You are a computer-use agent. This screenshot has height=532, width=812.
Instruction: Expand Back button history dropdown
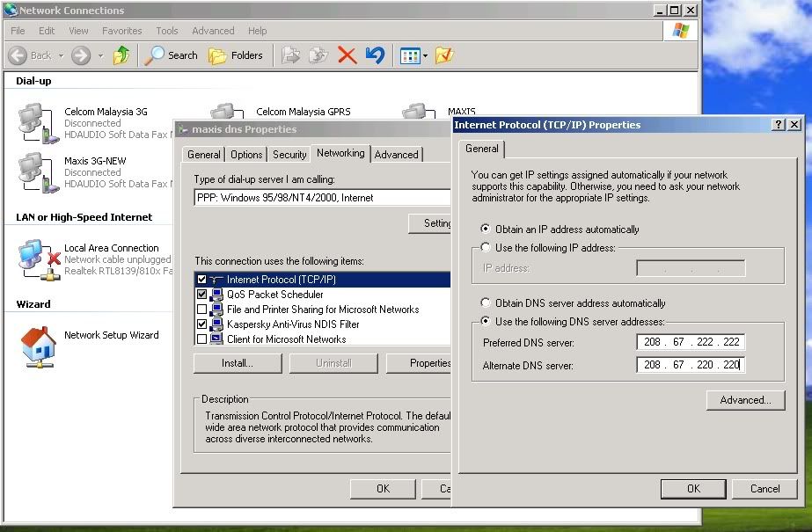(61, 55)
